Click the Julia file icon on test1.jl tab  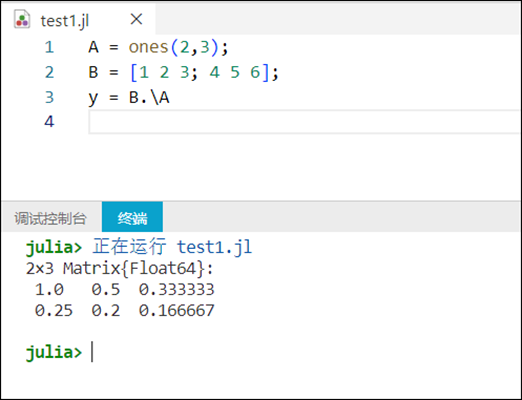point(22,19)
